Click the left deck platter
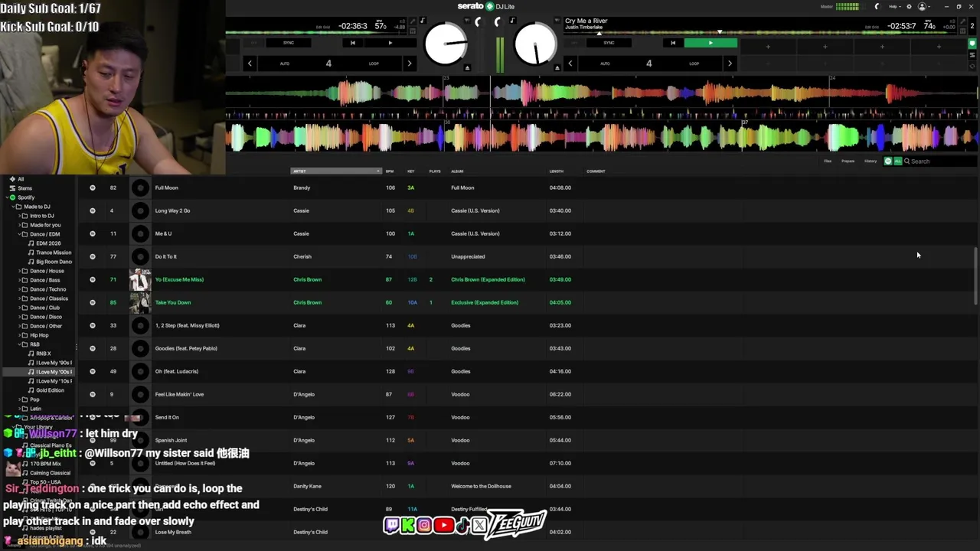Viewport: 980px width, 551px height. click(446, 44)
